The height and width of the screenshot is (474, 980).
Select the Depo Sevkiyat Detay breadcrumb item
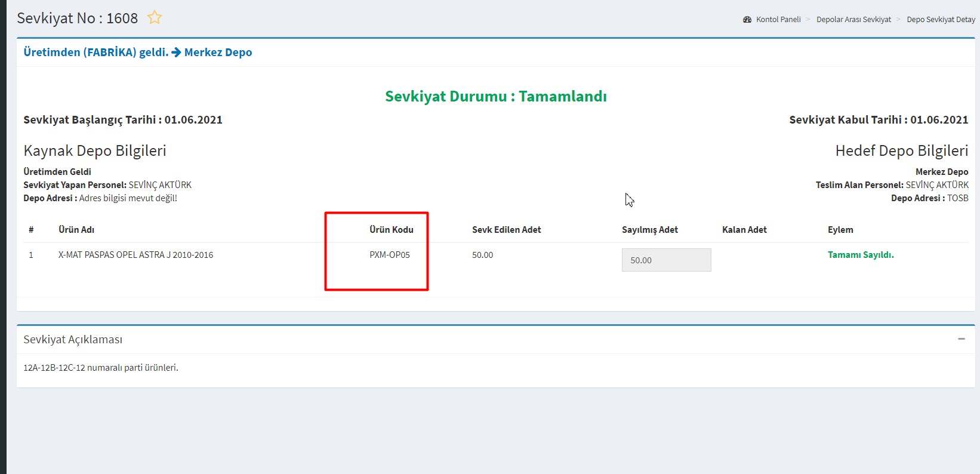click(x=941, y=20)
